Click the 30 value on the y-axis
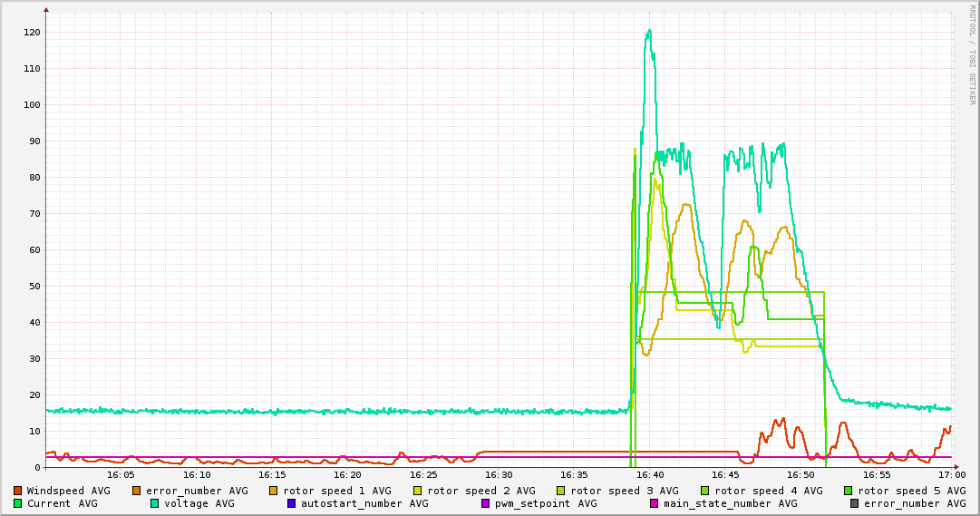Screen dimensions: 980x516 point(34,359)
